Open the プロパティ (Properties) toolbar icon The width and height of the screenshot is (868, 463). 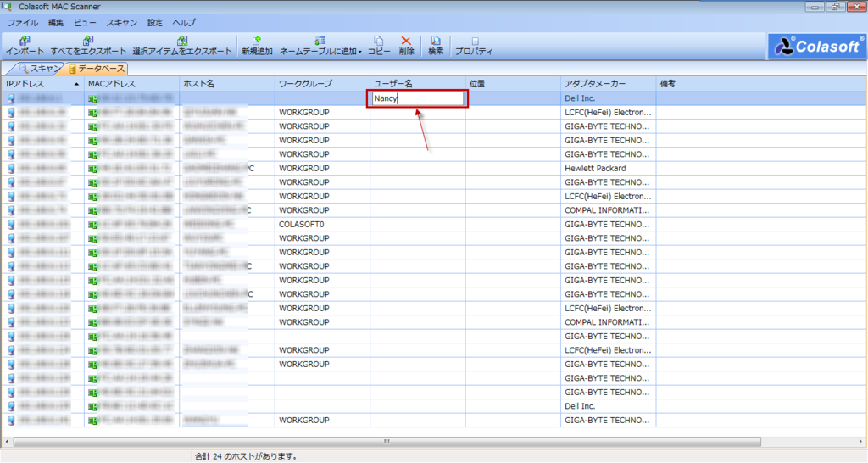[474, 46]
